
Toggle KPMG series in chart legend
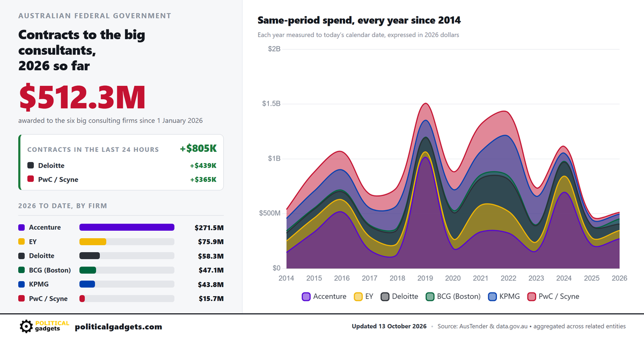click(x=504, y=296)
